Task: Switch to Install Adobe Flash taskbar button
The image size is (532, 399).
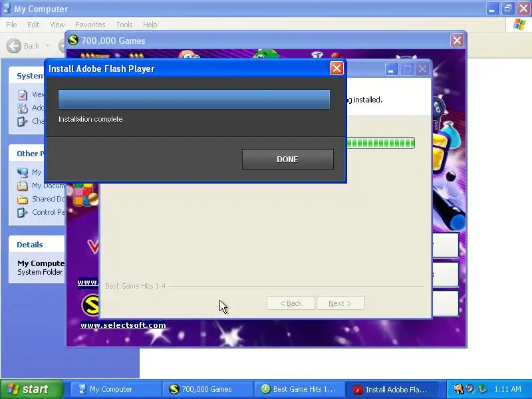Action: (390, 389)
